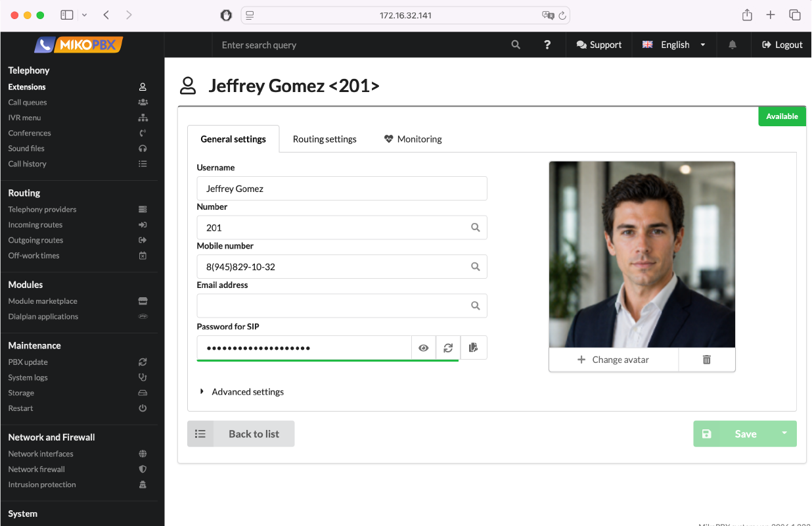Click the Telephony providers server icon
This screenshot has width=812, height=526.
click(143, 209)
